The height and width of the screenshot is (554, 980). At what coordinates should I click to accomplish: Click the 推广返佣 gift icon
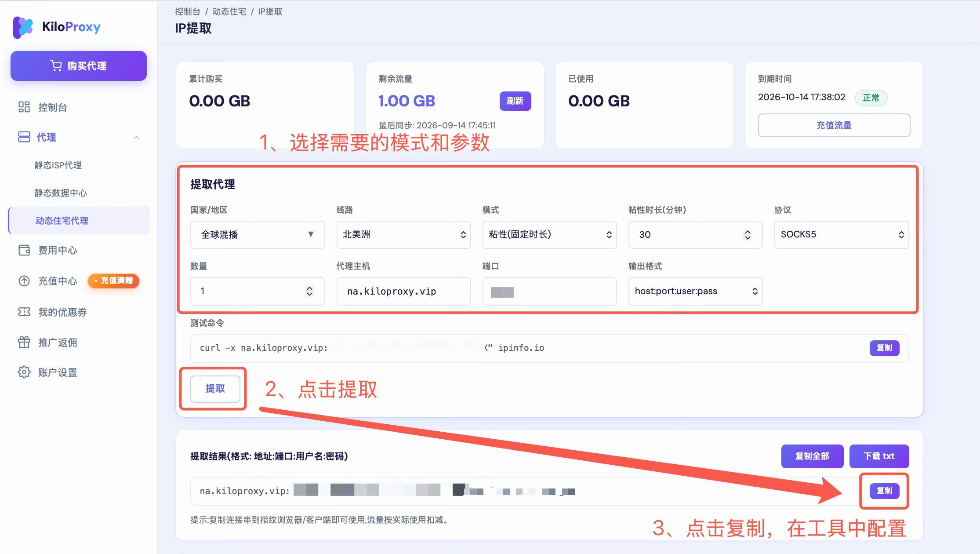[x=24, y=342]
